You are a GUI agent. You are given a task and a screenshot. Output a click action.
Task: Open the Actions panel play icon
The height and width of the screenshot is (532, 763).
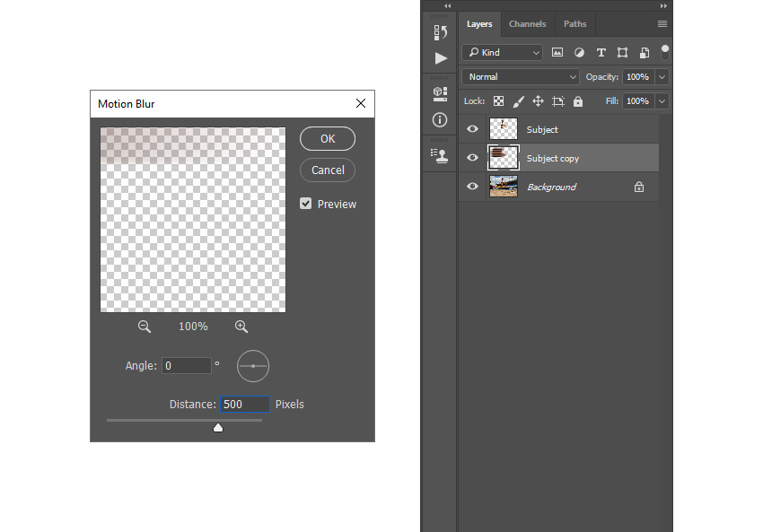[440, 58]
